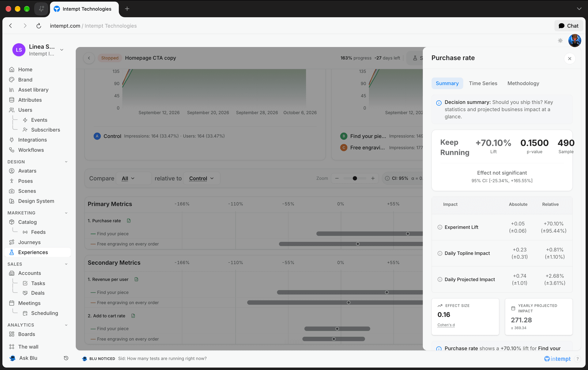
Task: Collapse the DESIGN section
Action: click(66, 162)
